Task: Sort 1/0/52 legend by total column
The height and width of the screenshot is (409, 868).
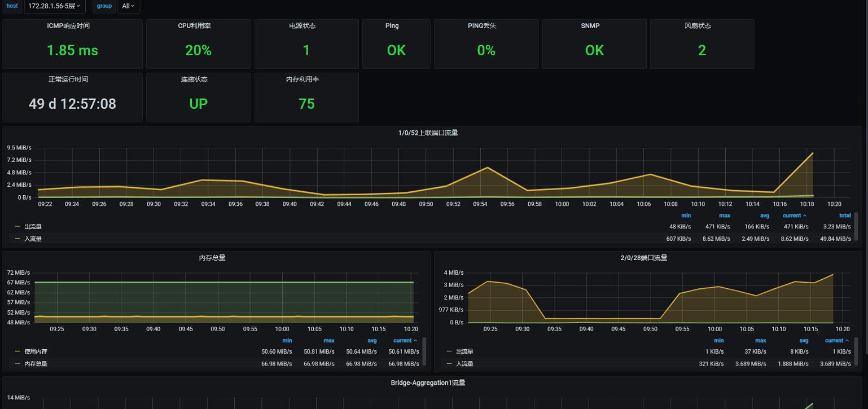Action: click(x=844, y=216)
